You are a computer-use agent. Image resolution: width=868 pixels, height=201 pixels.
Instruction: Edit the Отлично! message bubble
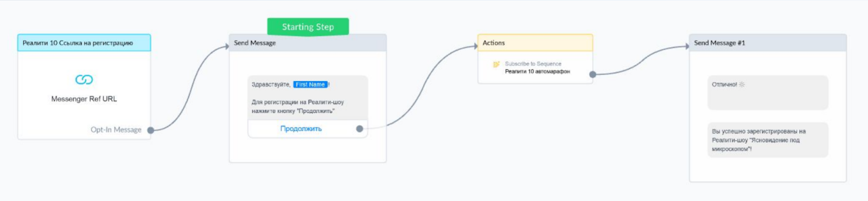click(768, 93)
